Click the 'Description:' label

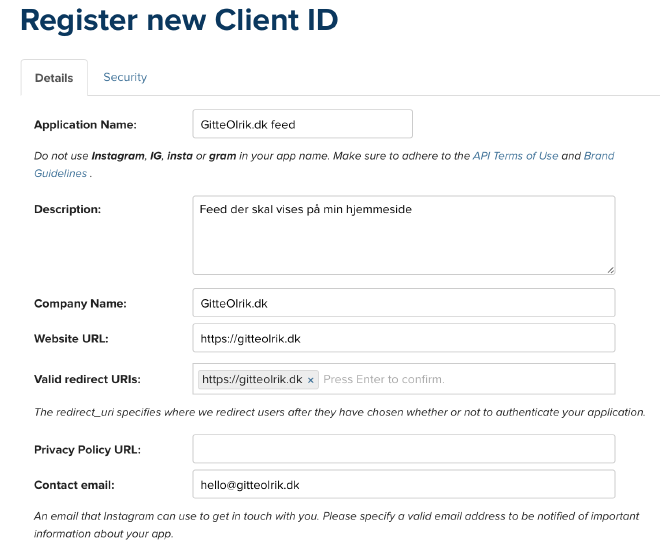tap(68, 209)
